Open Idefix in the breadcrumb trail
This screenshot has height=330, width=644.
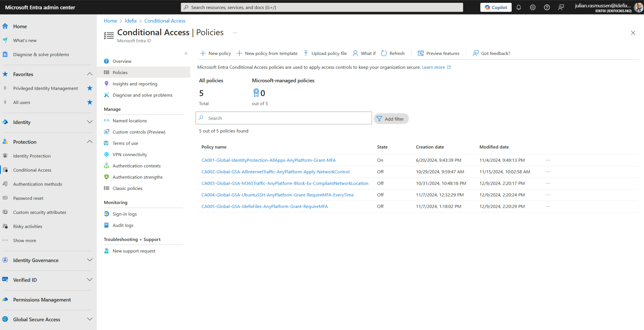click(x=131, y=21)
